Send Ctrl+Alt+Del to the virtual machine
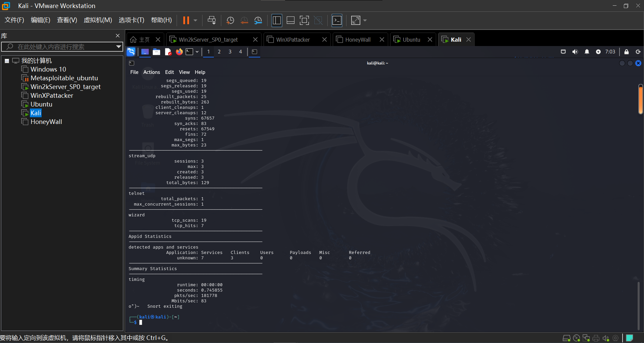644x343 pixels. 212,20
